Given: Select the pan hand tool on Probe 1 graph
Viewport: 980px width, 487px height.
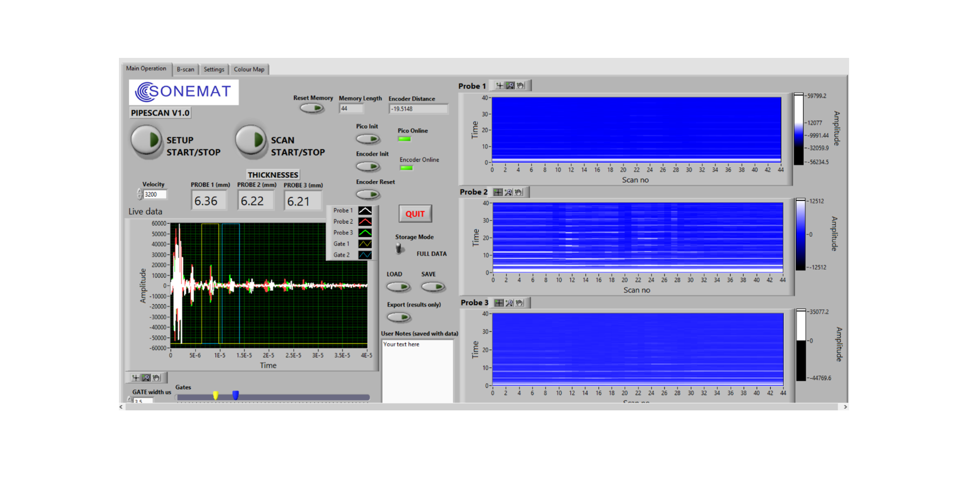Looking at the screenshot, I should [521, 86].
